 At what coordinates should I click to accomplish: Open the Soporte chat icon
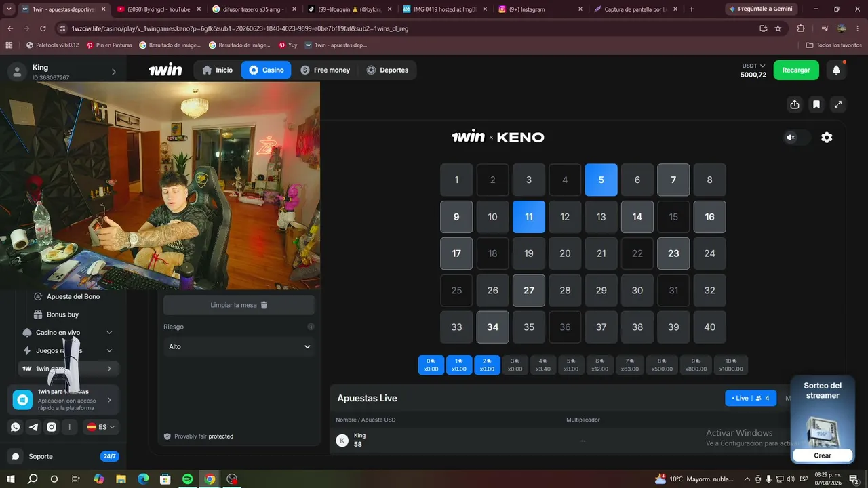coord(16,456)
